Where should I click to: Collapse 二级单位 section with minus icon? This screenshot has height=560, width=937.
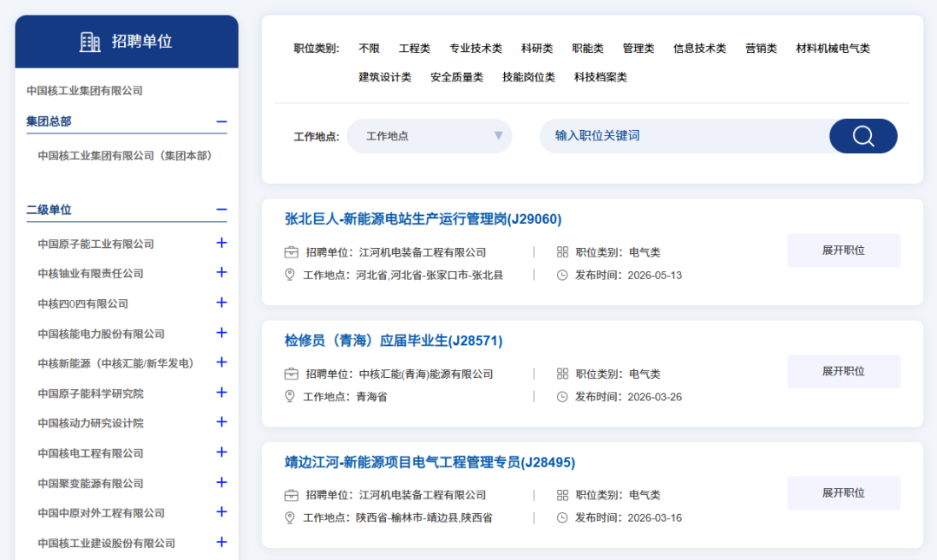221,210
